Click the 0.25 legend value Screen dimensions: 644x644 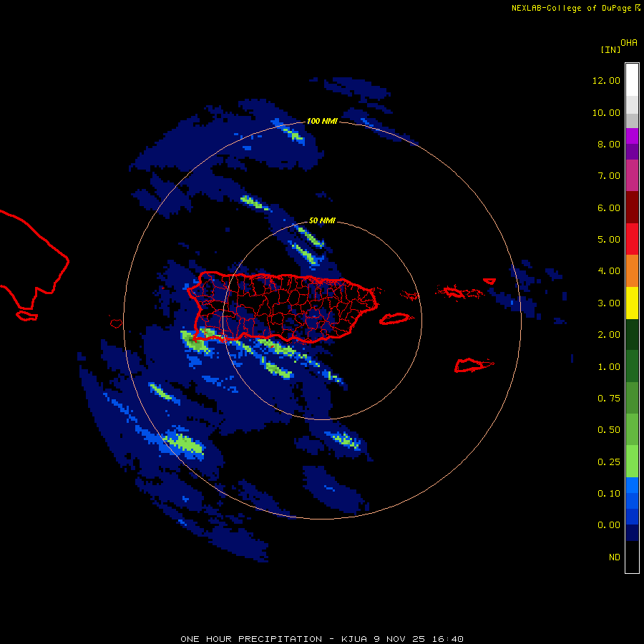[x=609, y=462]
